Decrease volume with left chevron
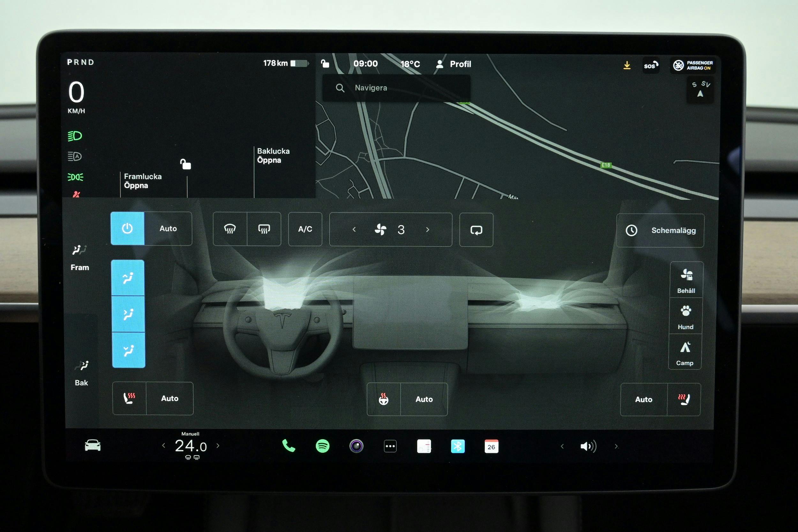 point(562,446)
